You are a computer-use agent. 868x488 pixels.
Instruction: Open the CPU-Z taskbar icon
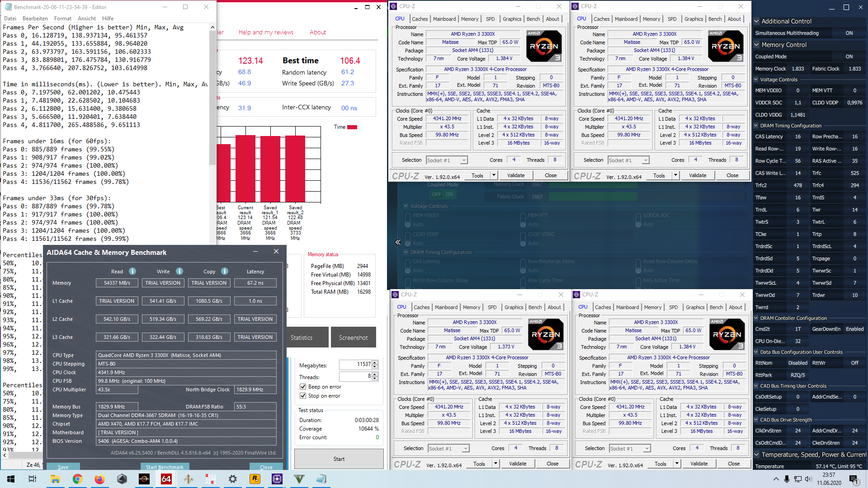pos(277,479)
